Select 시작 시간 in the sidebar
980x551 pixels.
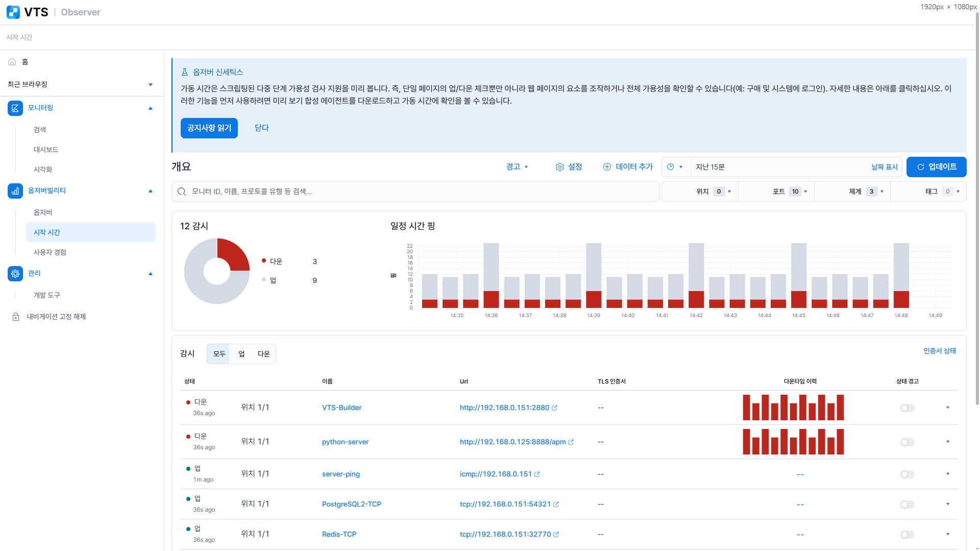[x=91, y=232]
